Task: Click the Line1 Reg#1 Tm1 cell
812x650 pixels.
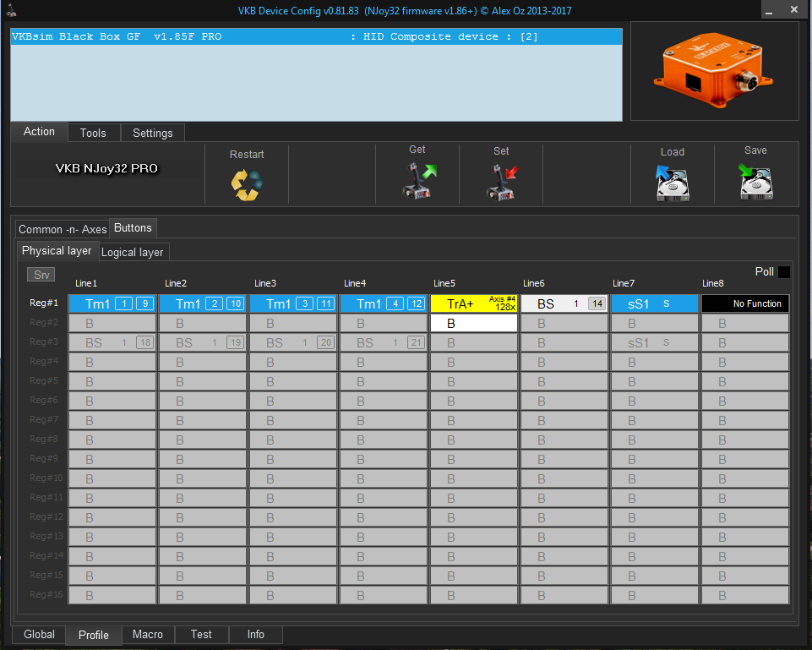Action: pos(112,303)
